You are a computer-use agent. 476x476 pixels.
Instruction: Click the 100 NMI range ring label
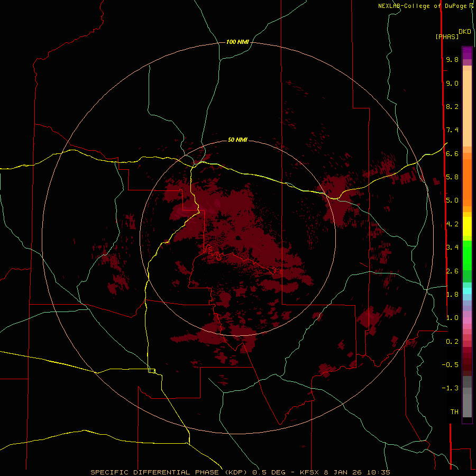tap(237, 42)
